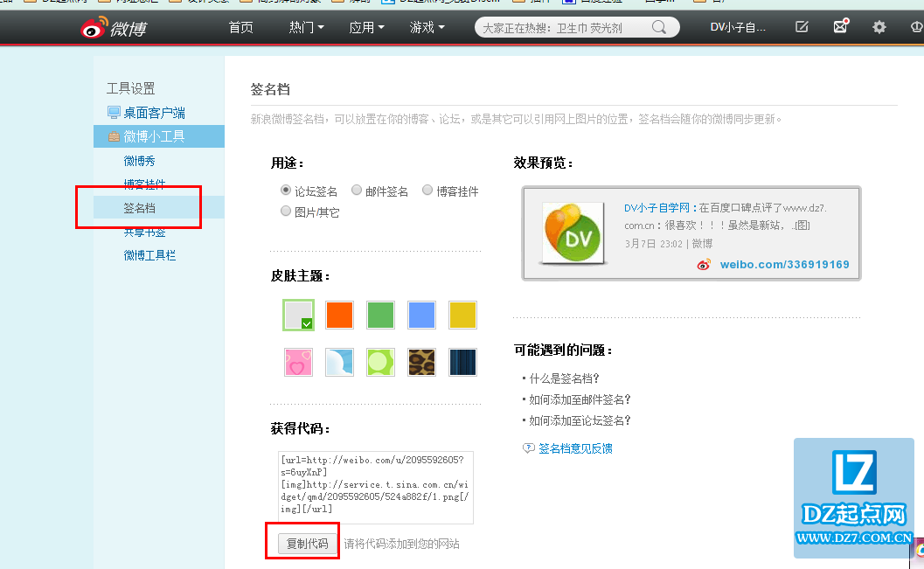Viewport: 924px width, 569px height.
Task: Click the 请将代码添加到您的网站 hint text
Action: click(401, 544)
